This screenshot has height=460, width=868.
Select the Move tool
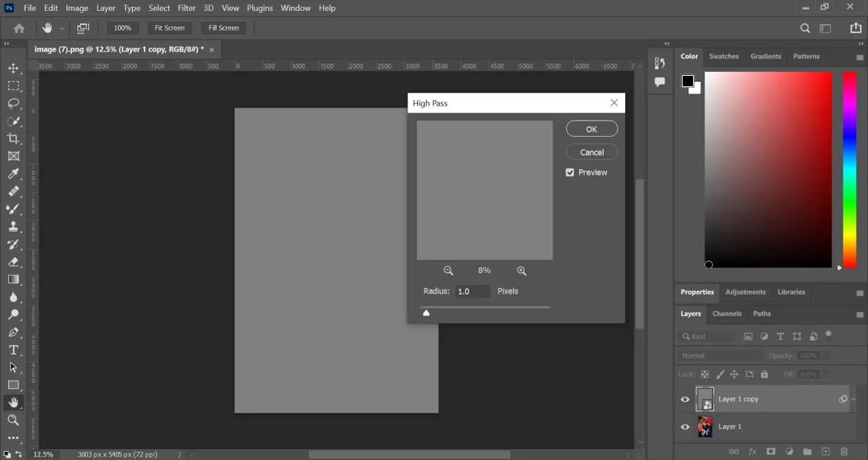point(13,68)
